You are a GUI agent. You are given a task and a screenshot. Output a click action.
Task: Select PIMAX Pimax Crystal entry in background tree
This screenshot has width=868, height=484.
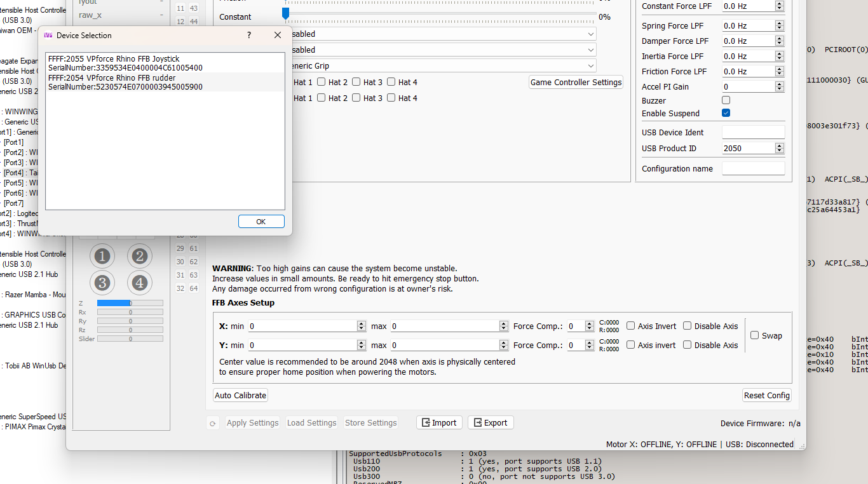[34, 427]
